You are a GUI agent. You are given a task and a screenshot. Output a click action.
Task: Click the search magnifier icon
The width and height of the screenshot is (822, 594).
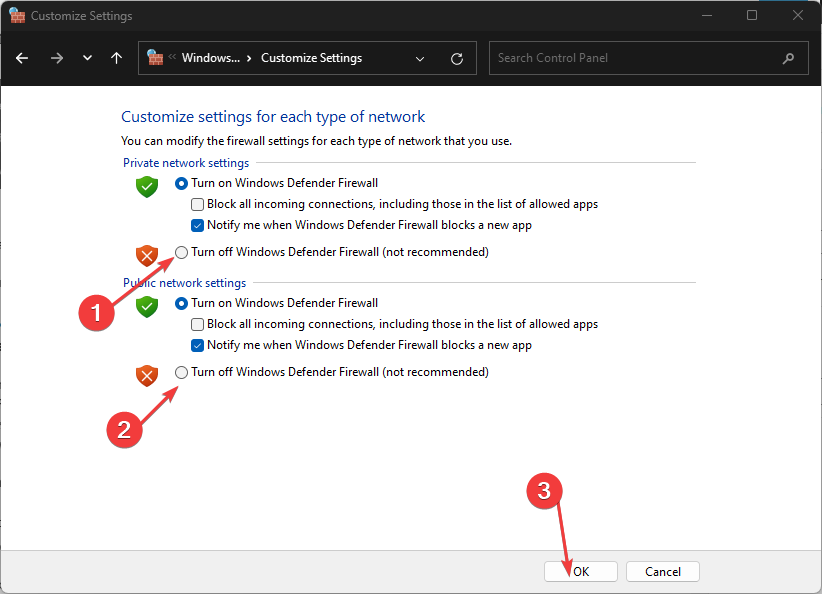[789, 58]
